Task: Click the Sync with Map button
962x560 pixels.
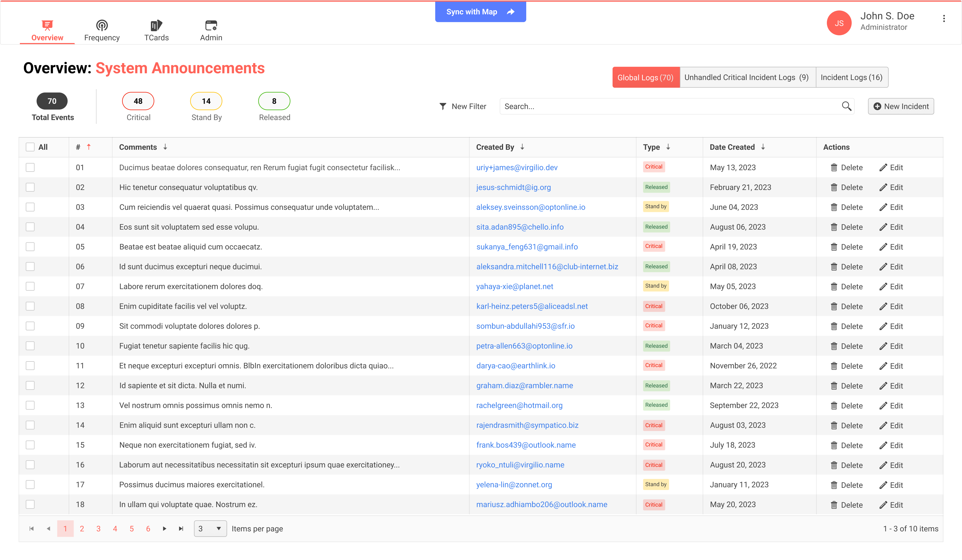Action: coord(480,12)
